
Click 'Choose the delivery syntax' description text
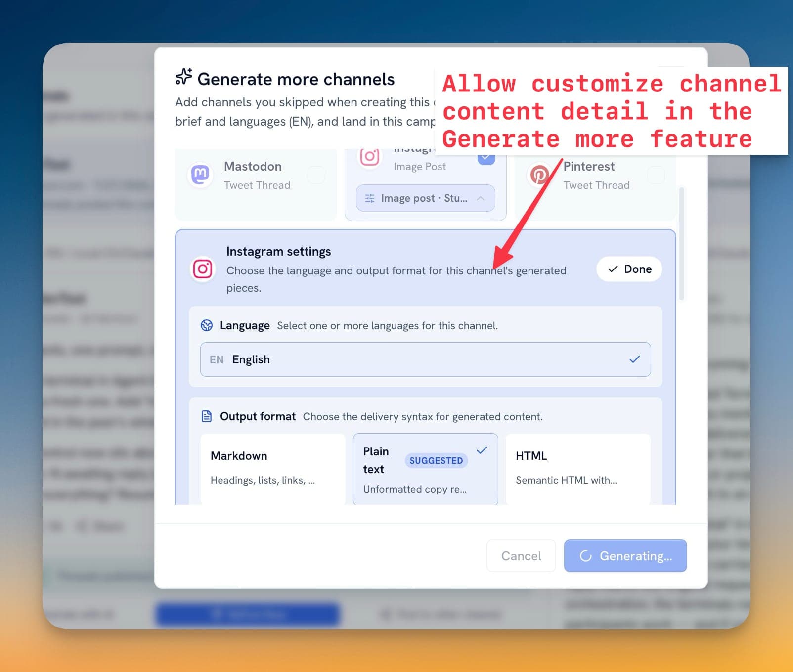(x=423, y=416)
